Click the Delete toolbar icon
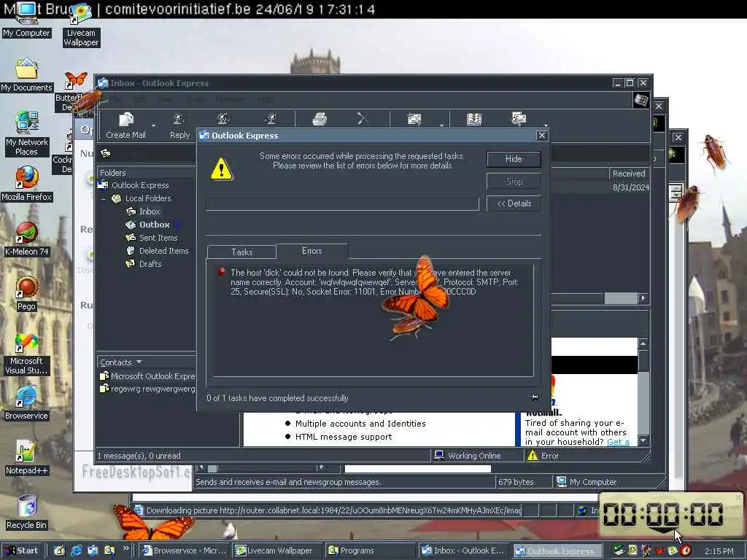The height and width of the screenshot is (560, 747). (x=363, y=119)
